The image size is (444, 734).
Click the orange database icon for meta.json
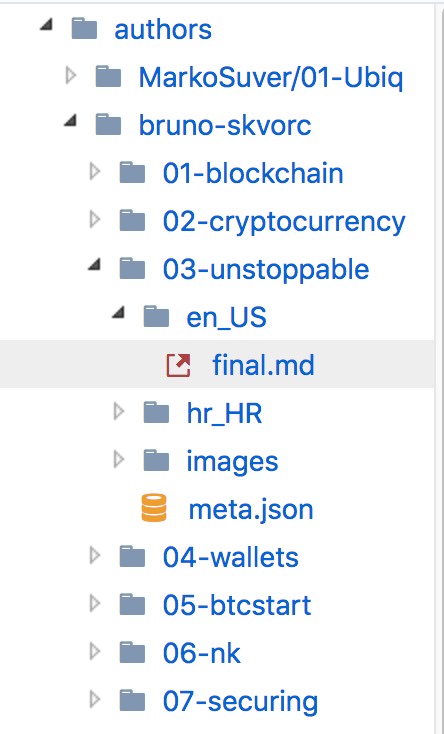154,508
